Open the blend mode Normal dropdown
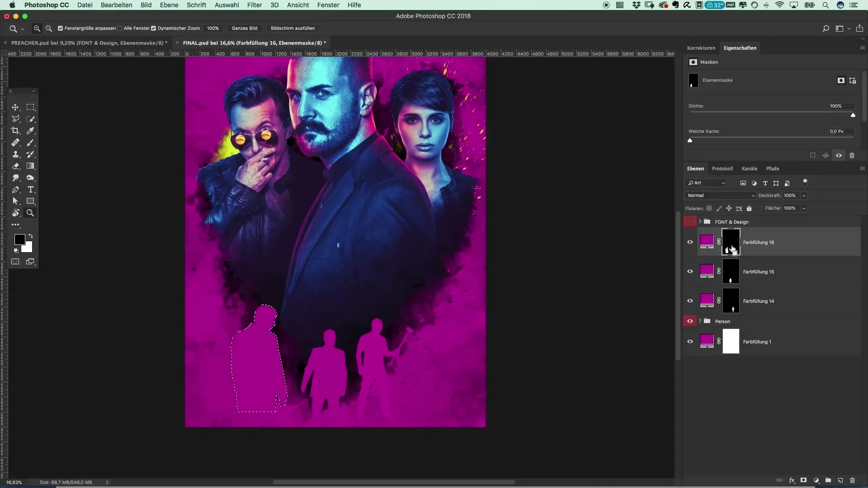The height and width of the screenshot is (488, 868). 721,195
